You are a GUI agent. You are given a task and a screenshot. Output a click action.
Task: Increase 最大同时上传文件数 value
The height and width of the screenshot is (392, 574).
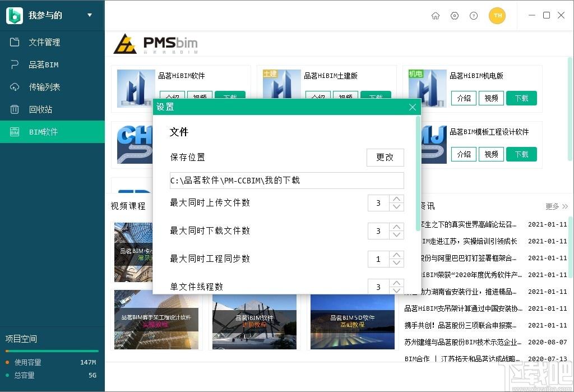click(x=396, y=199)
